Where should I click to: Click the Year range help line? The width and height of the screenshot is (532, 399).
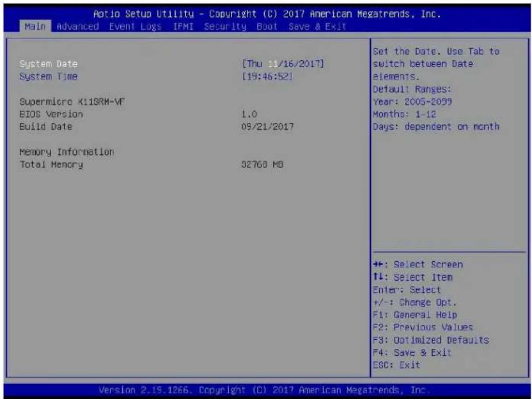click(413, 102)
